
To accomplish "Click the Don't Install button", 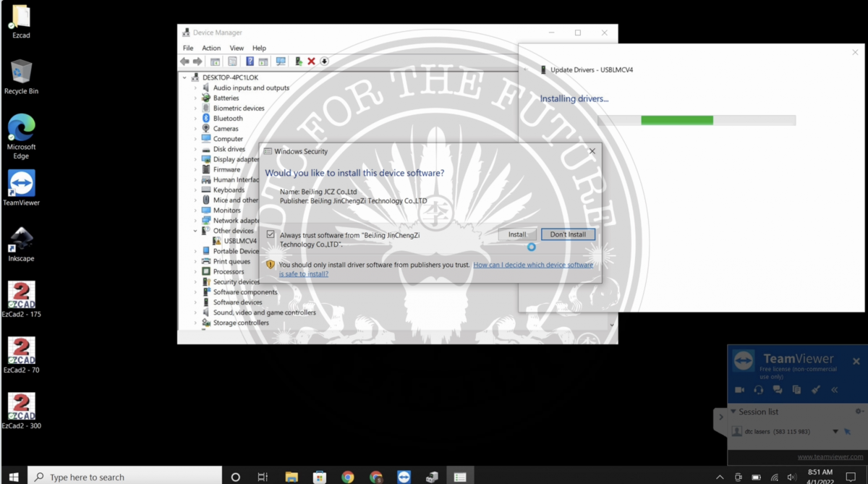I will (568, 234).
